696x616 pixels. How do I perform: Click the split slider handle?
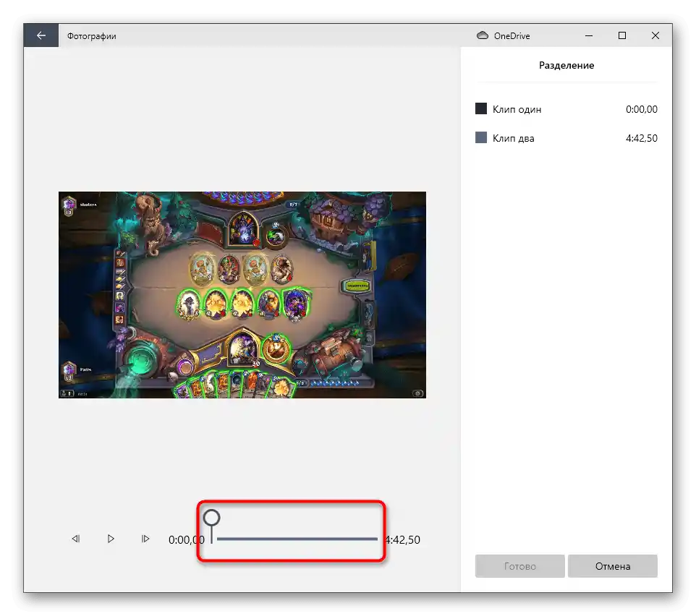coord(211,518)
